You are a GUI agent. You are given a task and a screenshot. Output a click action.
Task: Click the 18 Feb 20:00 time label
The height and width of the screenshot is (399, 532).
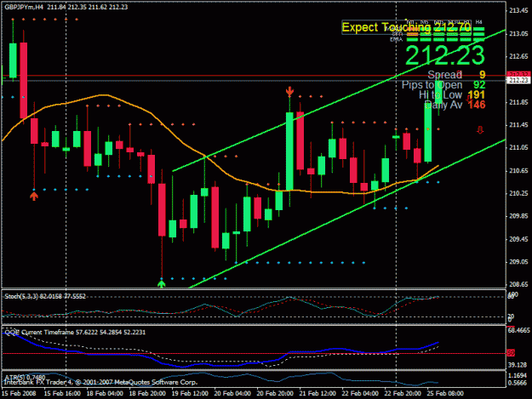click(x=147, y=394)
